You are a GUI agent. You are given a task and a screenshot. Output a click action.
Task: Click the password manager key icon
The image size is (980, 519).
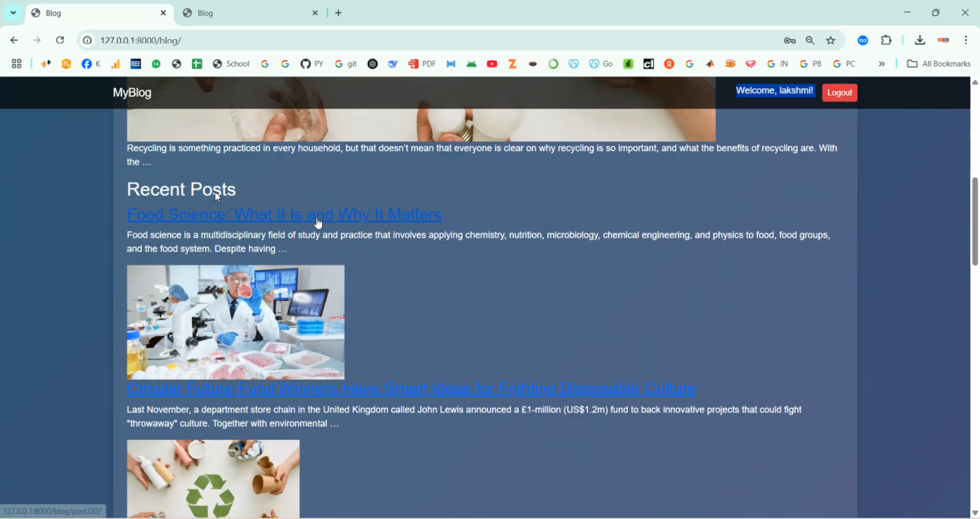click(x=790, y=41)
